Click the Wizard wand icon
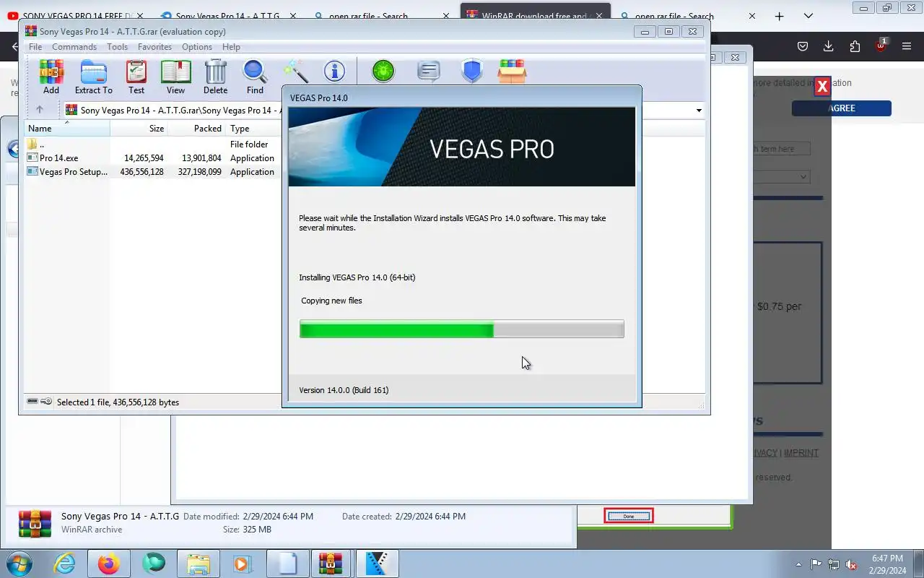This screenshot has height=578, width=924. 295,72
